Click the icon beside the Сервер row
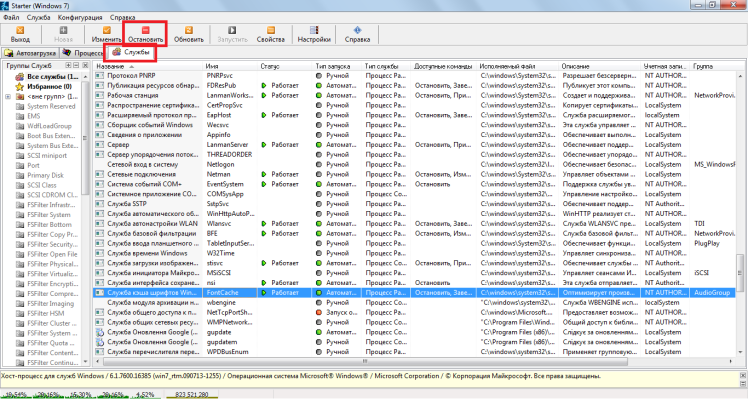This screenshot has height=399, width=748. click(x=99, y=145)
